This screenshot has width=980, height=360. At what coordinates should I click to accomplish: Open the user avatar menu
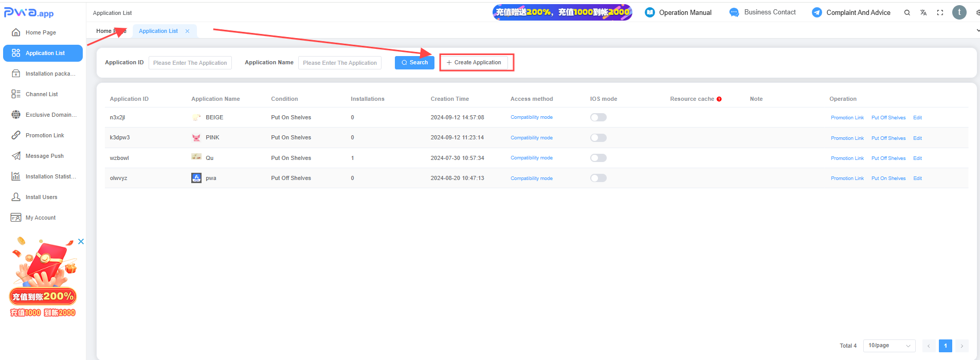pos(959,12)
